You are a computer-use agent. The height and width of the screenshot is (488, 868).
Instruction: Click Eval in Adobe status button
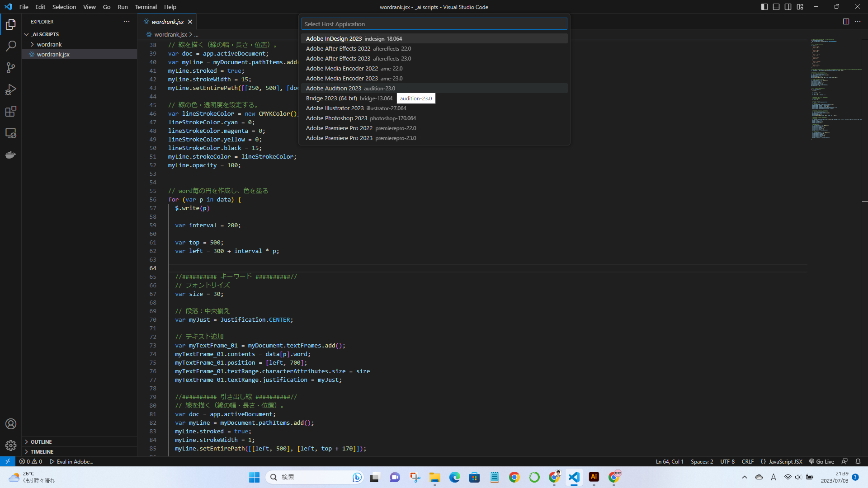71,462
